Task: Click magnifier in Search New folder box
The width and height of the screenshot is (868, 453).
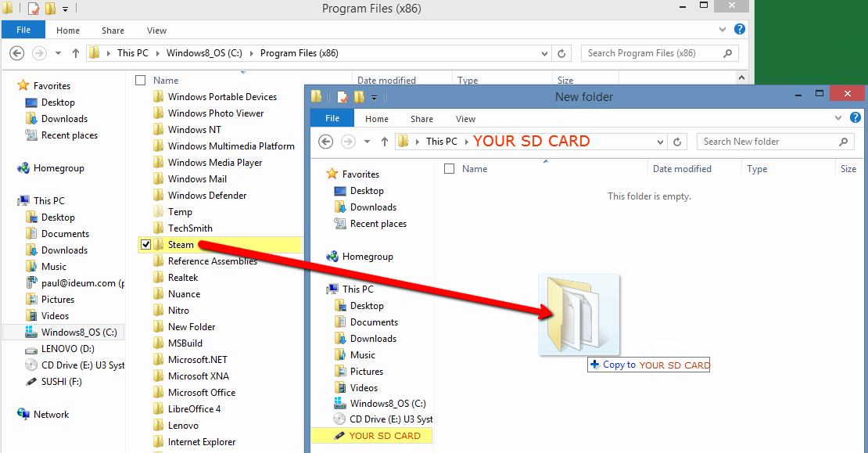Action: [x=843, y=142]
